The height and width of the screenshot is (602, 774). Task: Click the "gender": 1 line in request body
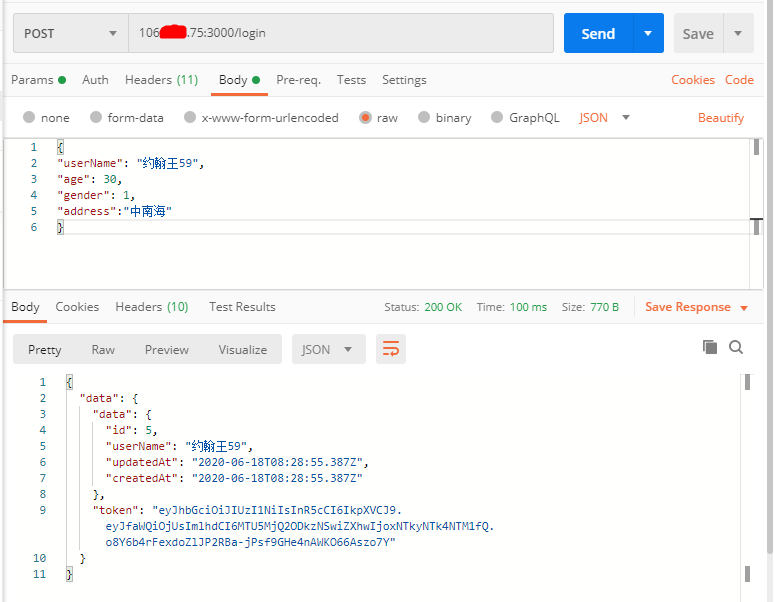pos(96,195)
